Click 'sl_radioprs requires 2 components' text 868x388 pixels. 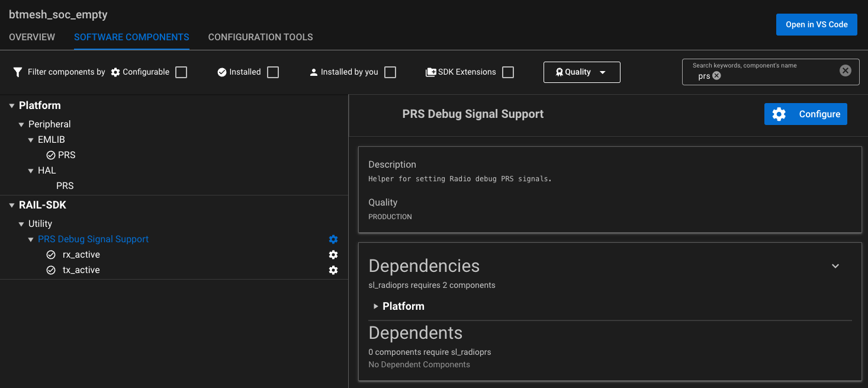(x=432, y=285)
